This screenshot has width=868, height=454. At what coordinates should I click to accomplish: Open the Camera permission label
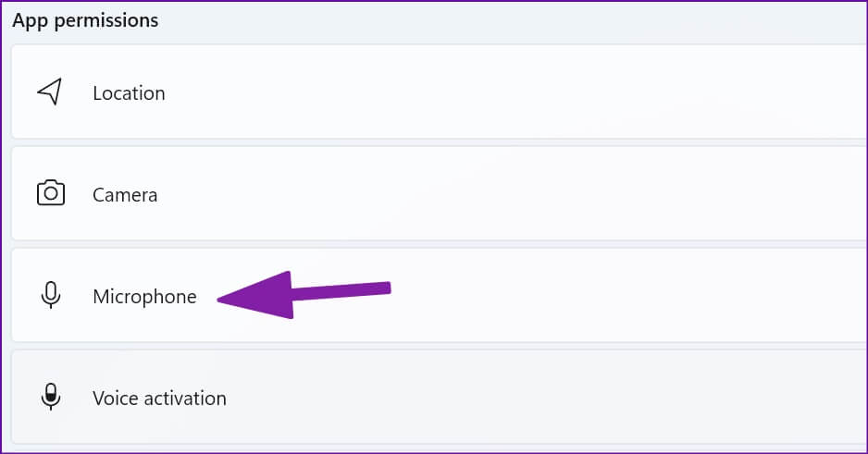125,195
